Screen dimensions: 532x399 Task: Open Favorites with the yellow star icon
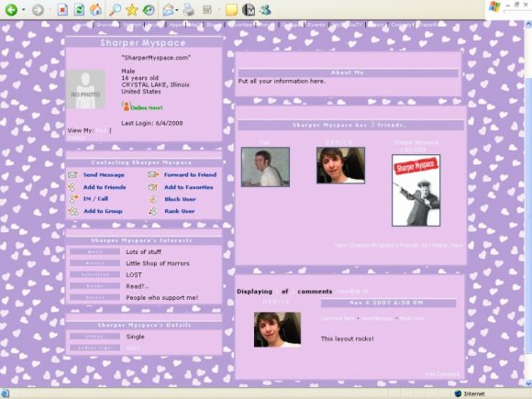[x=132, y=9]
